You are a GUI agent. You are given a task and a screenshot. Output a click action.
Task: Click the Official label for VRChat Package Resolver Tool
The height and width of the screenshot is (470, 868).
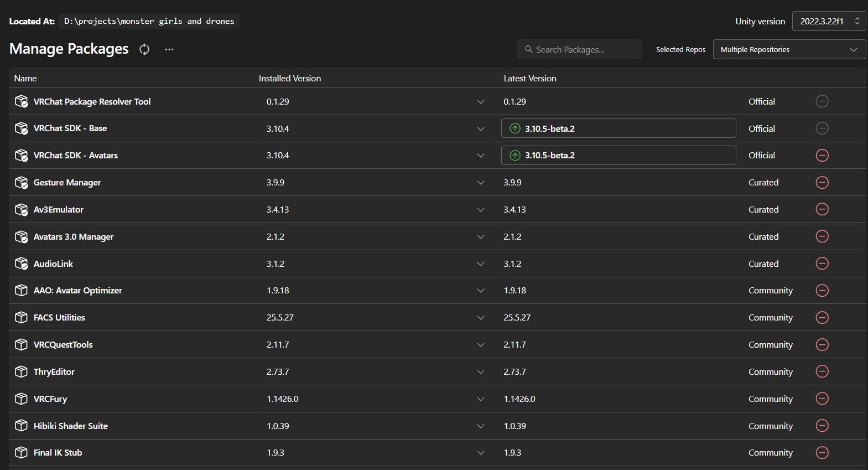(762, 102)
